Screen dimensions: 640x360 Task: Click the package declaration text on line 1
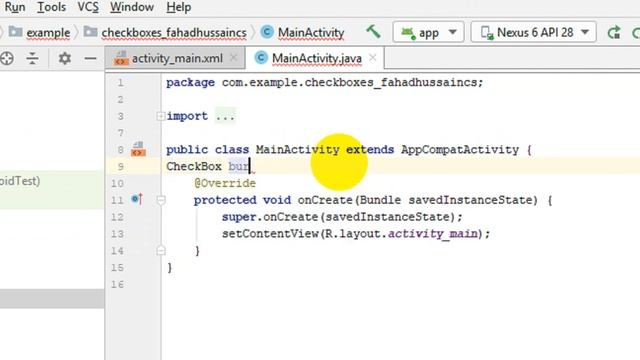point(324,82)
